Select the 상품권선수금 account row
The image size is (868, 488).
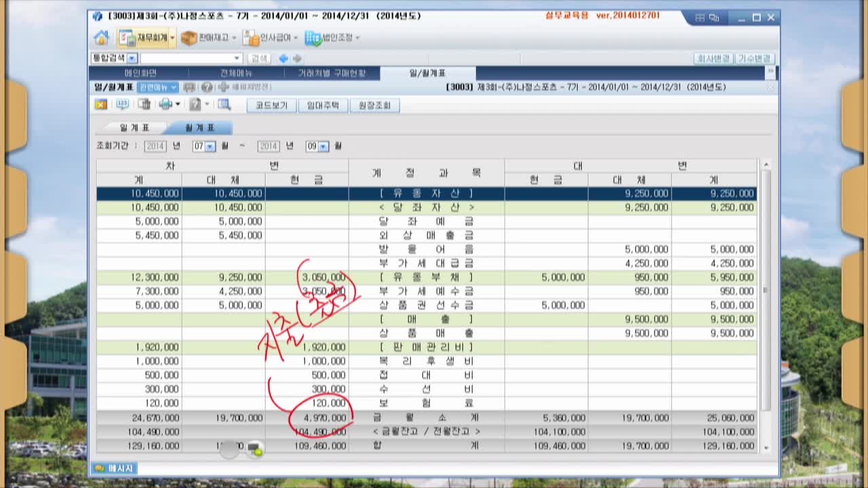(426, 305)
